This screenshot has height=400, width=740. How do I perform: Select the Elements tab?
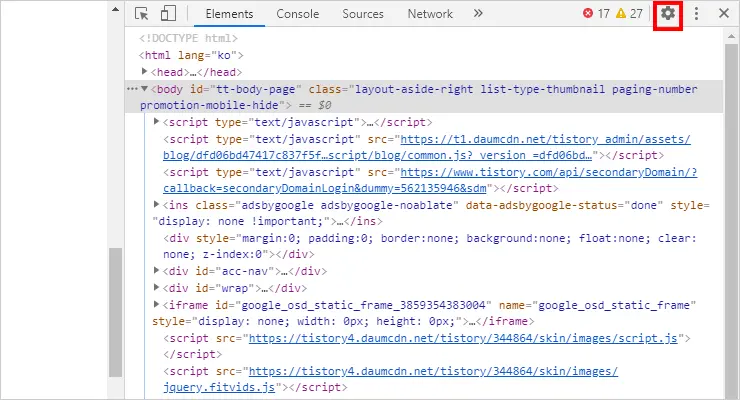tap(229, 14)
